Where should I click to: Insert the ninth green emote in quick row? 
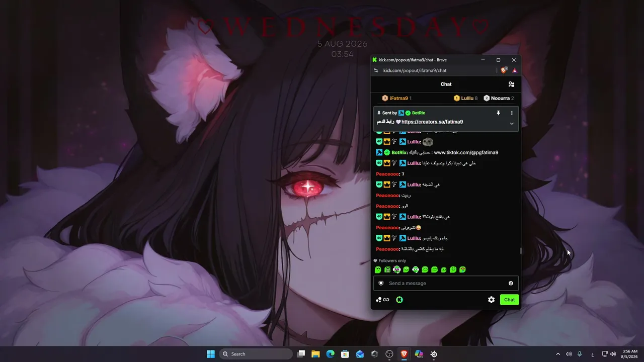tap(453, 270)
